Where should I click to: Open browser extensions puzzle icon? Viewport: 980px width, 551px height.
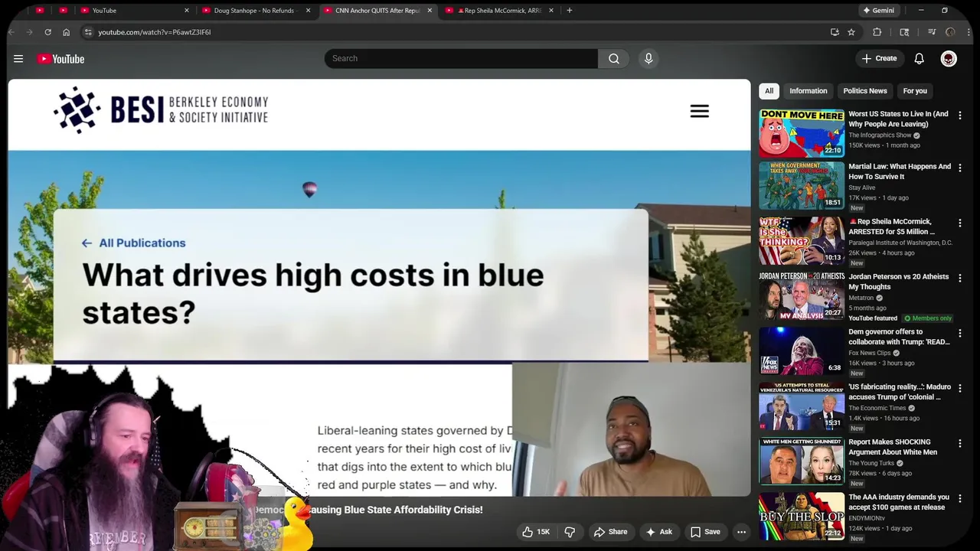tap(877, 32)
